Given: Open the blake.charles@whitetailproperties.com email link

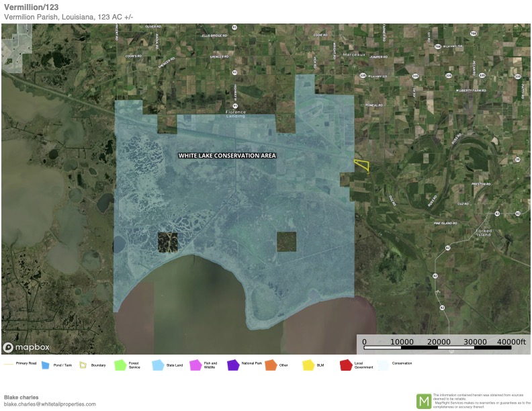Looking at the screenshot, I should click(x=50, y=404).
